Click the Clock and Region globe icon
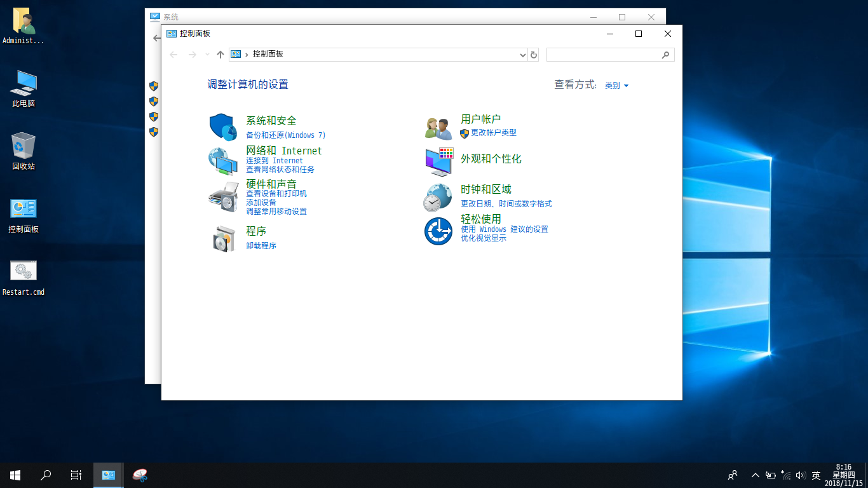This screenshot has width=868, height=488. (438, 197)
